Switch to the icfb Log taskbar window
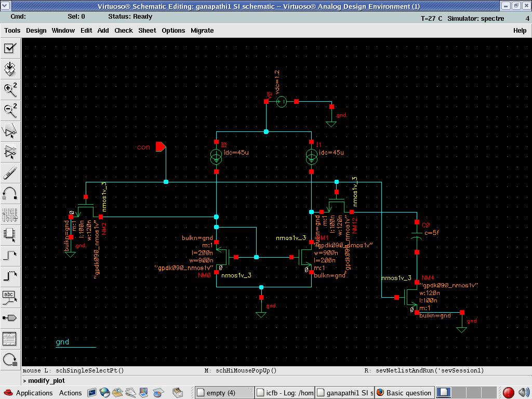 (x=284, y=393)
